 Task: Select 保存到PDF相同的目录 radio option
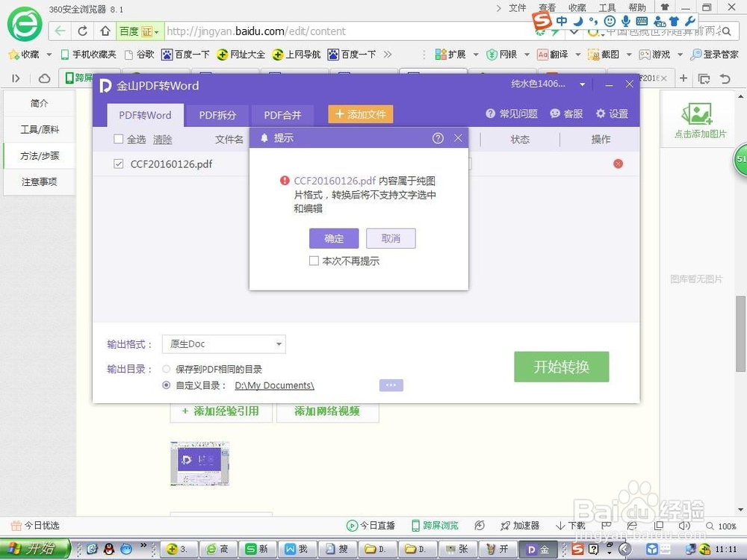click(x=167, y=369)
